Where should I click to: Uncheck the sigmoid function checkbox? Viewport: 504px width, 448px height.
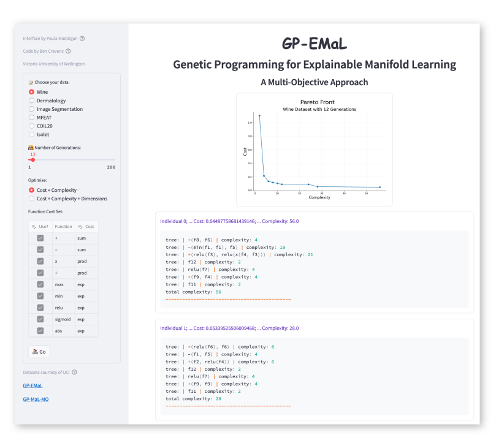click(x=40, y=319)
